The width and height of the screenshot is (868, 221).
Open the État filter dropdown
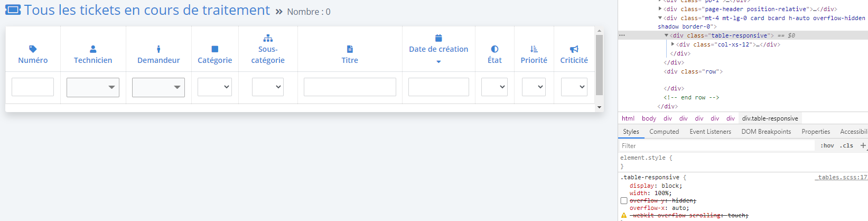[x=494, y=87]
